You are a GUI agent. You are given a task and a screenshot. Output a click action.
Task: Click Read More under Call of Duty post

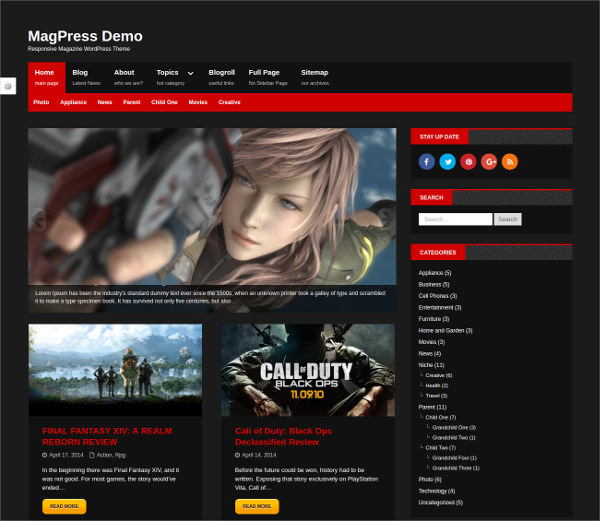click(257, 506)
